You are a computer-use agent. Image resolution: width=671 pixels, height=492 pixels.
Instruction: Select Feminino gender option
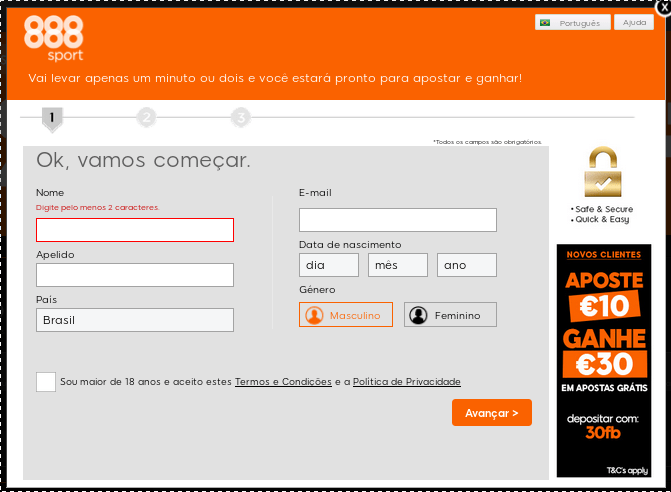point(450,315)
